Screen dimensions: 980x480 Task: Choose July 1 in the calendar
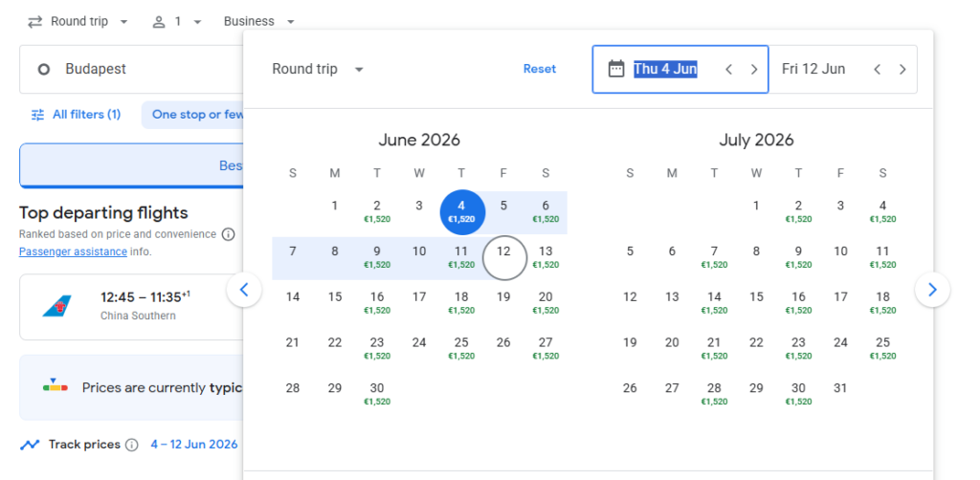tap(756, 206)
